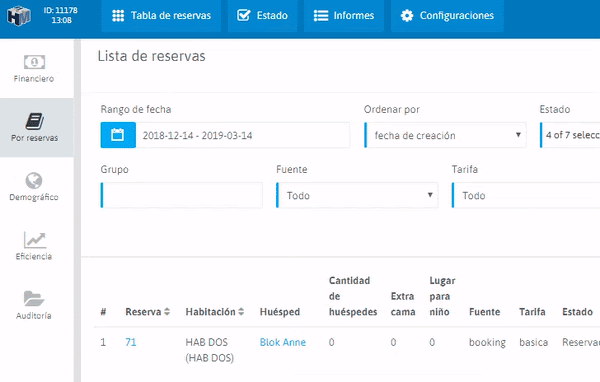Select the Por reservas book icon

34,121
